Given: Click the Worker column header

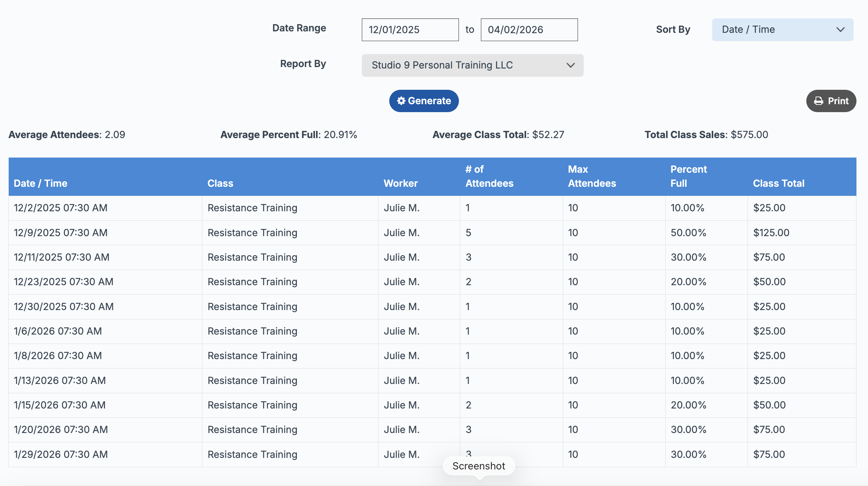Looking at the screenshot, I should click(x=400, y=183).
